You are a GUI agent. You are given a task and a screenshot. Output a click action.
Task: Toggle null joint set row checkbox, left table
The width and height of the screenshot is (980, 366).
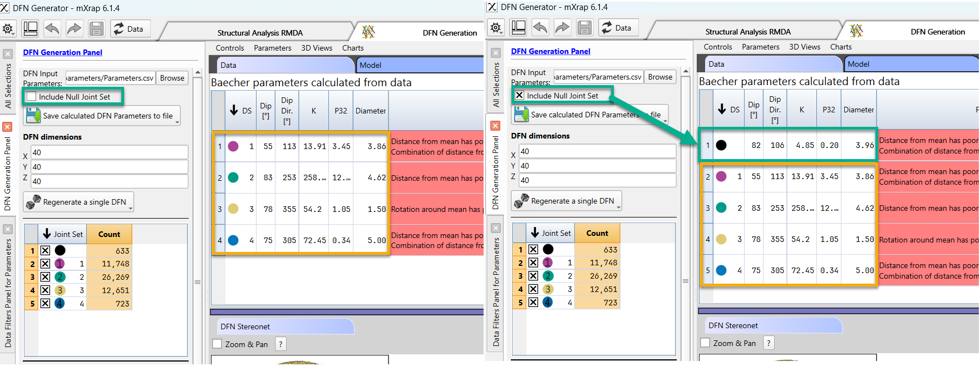click(46, 251)
